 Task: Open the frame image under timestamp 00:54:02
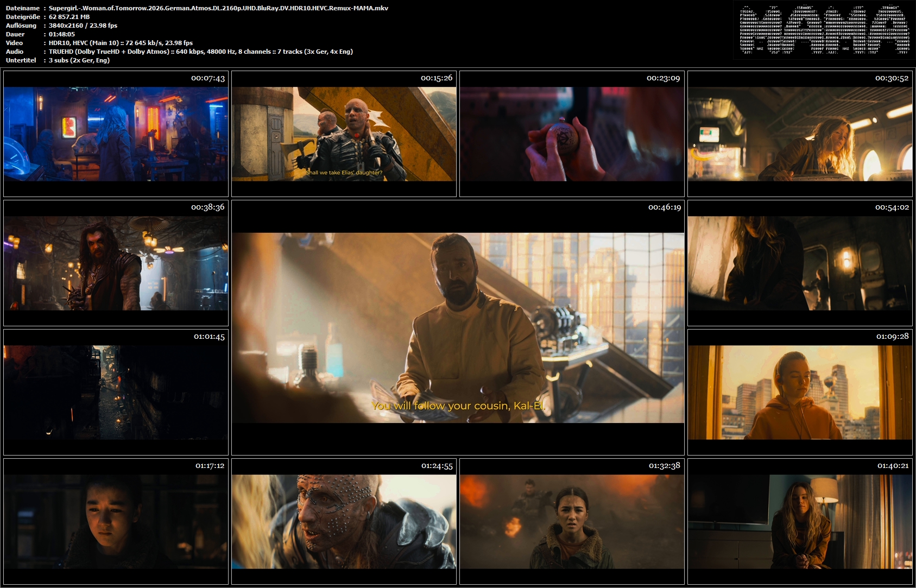[x=800, y=263]
